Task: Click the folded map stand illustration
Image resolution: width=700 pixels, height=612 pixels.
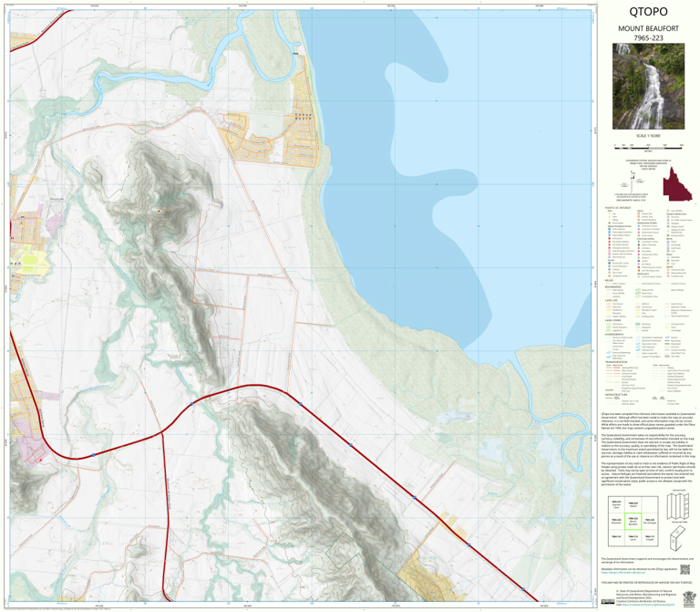Action: point(678,538)
